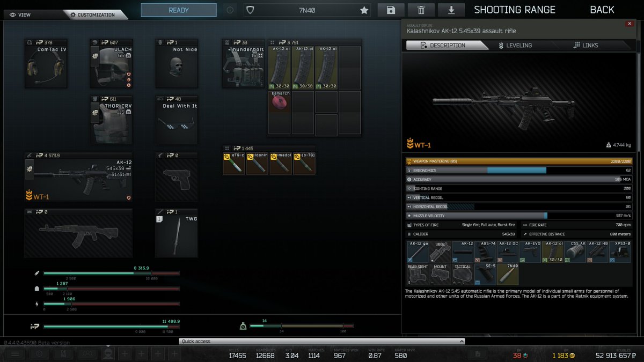The width and height of the screenshot is (644, 362).
Task: Open the LINKS tab
Action: tap(586, 46)
